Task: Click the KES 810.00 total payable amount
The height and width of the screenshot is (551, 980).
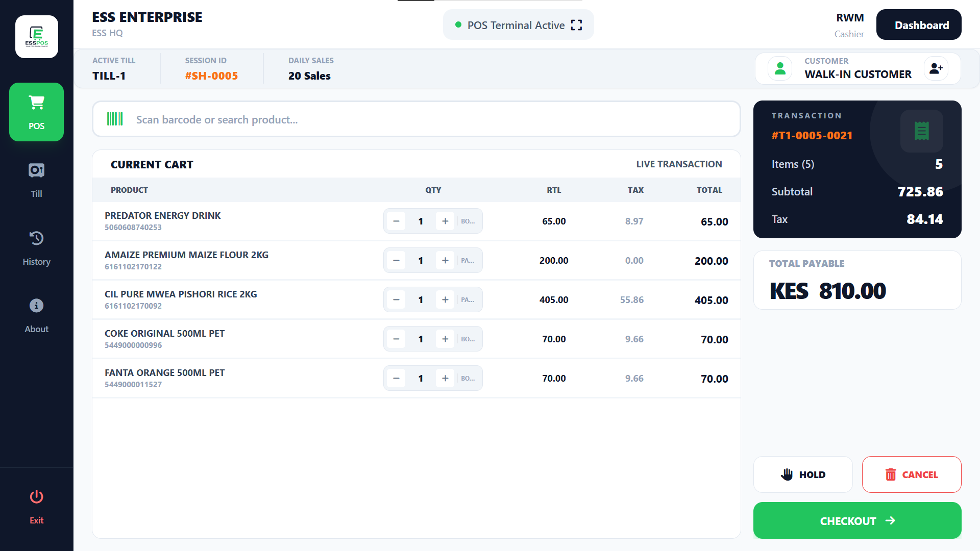Action: click(x=828, y=291)
